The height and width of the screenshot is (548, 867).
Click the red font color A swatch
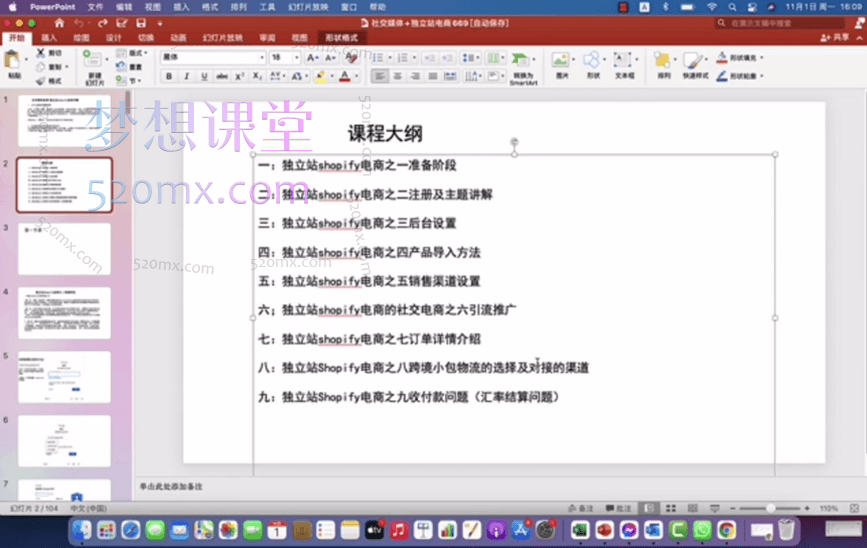(345, 76)
